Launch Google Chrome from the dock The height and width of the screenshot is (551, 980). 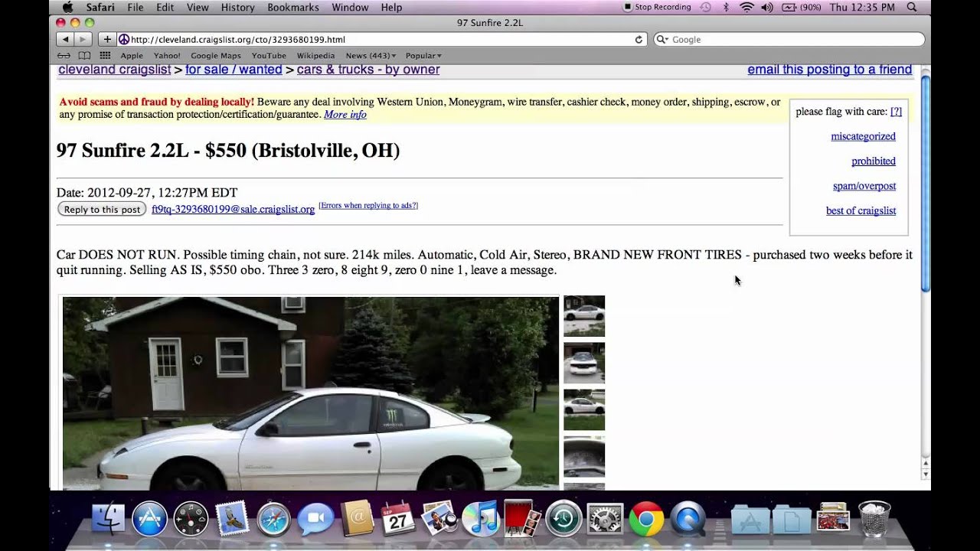click(646, 519)
